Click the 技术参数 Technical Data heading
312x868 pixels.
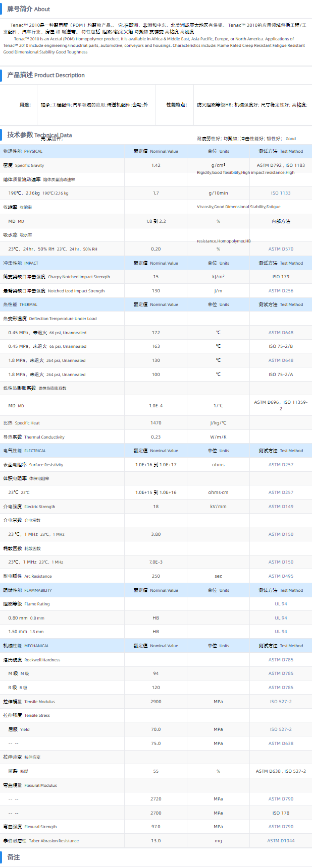(x=39, y=135)
